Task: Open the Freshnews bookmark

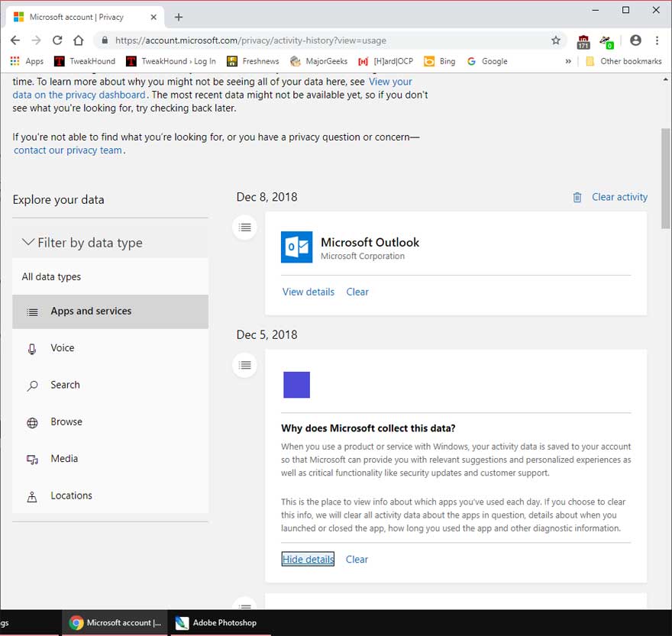Action: [253, 61]
